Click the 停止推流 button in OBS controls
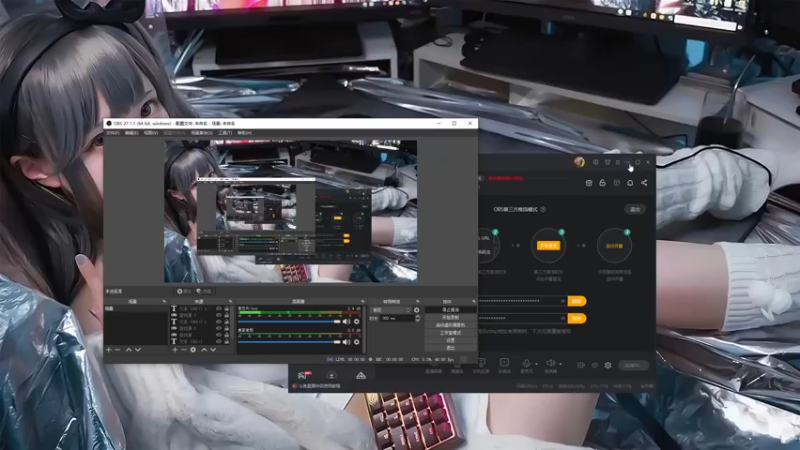This screenshot has height=450, width=800. tap(451, 310)
